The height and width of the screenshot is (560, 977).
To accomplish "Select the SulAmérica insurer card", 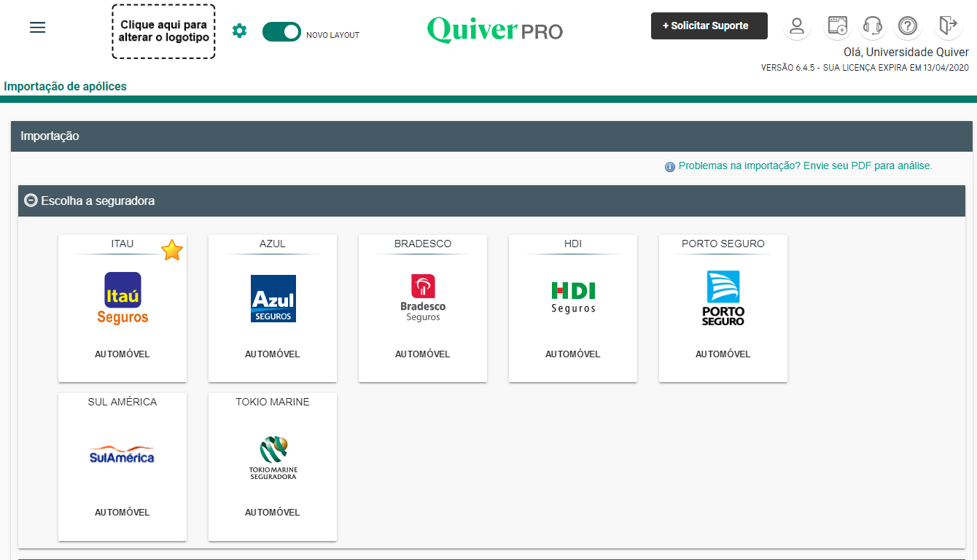I will [x=122, y=466].
